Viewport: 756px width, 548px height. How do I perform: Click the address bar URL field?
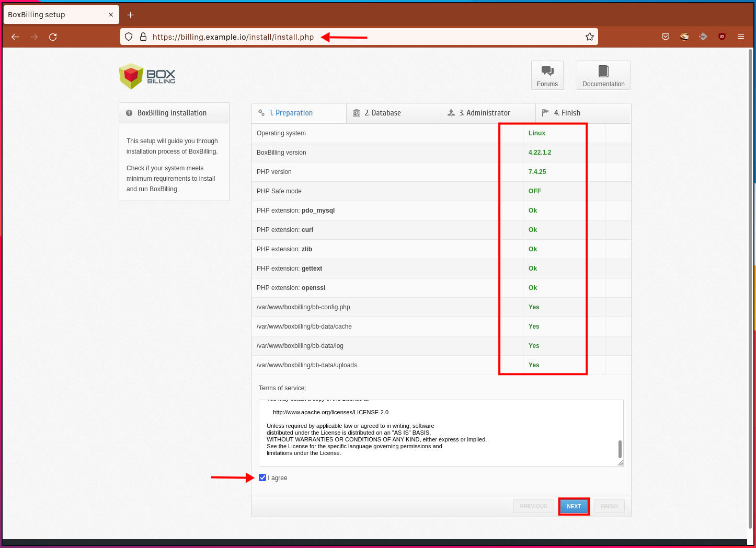point(359,37)
